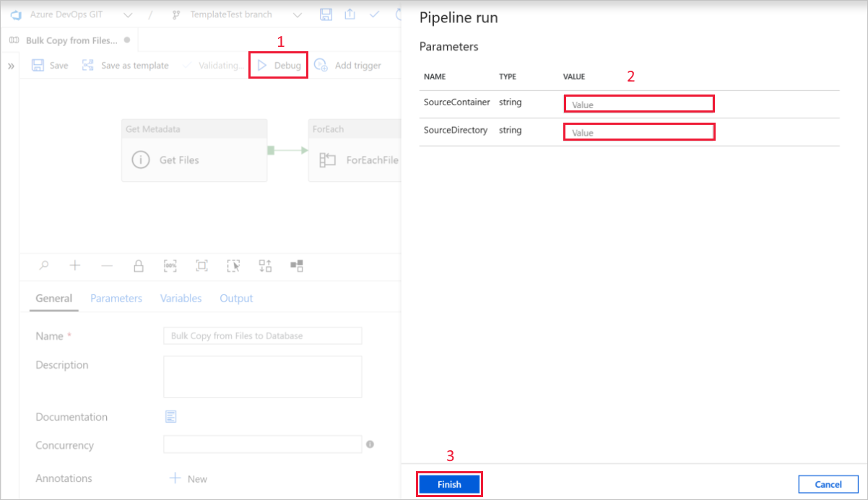Switch to the General tab
Image resolution: width=868 pixels, height=500 pixels.
point(54,298)
